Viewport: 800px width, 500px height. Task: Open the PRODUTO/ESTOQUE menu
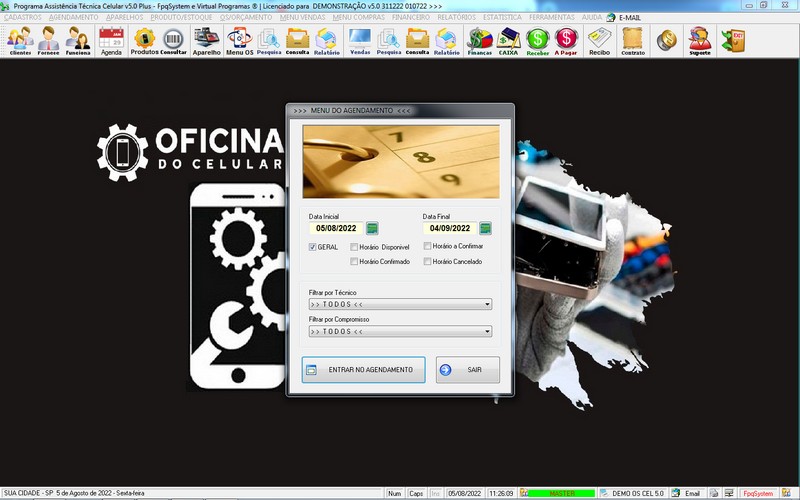click(181, 17)
